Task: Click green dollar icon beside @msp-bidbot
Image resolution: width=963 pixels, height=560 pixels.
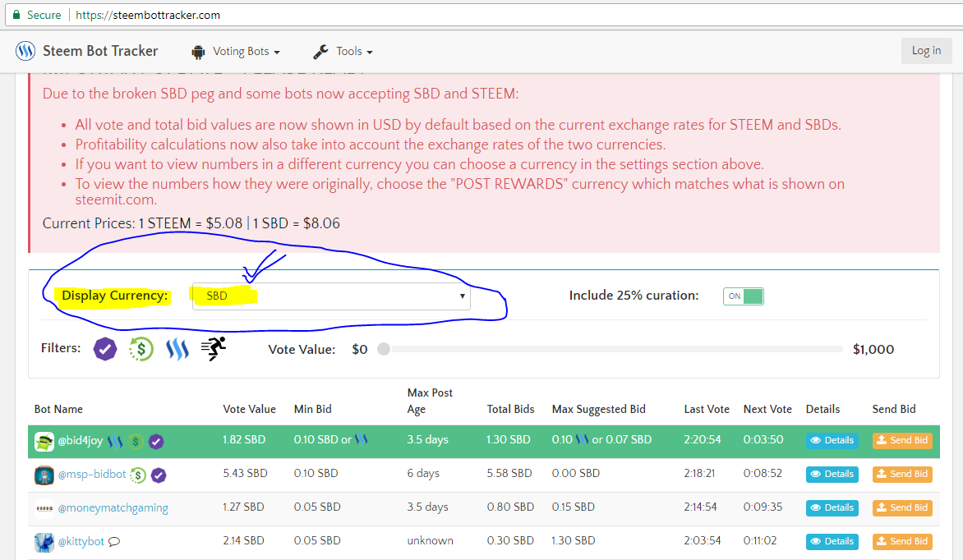Action: tap(138, 475)
